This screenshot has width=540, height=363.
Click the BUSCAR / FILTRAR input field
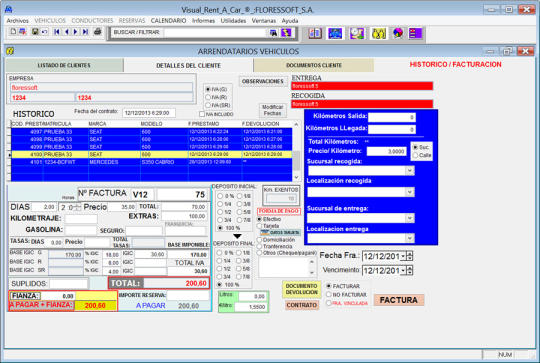point(215,33)
